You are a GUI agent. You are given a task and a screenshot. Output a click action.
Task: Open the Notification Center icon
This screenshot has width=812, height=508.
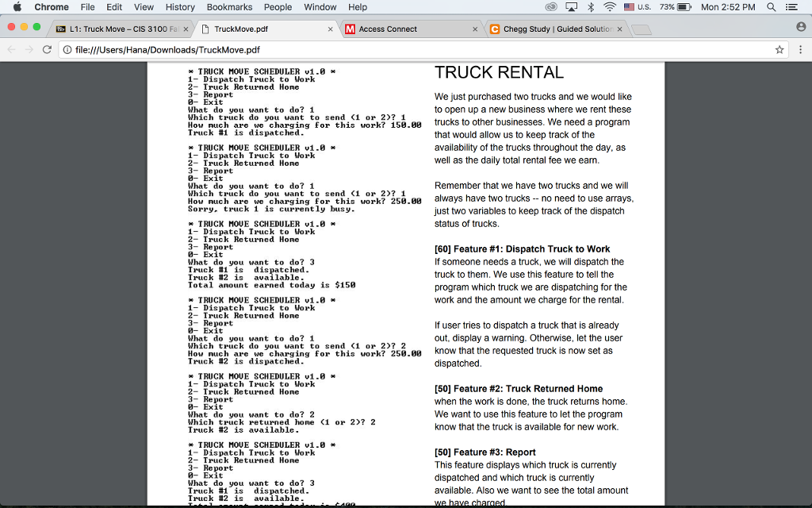(x=791, y=6)
